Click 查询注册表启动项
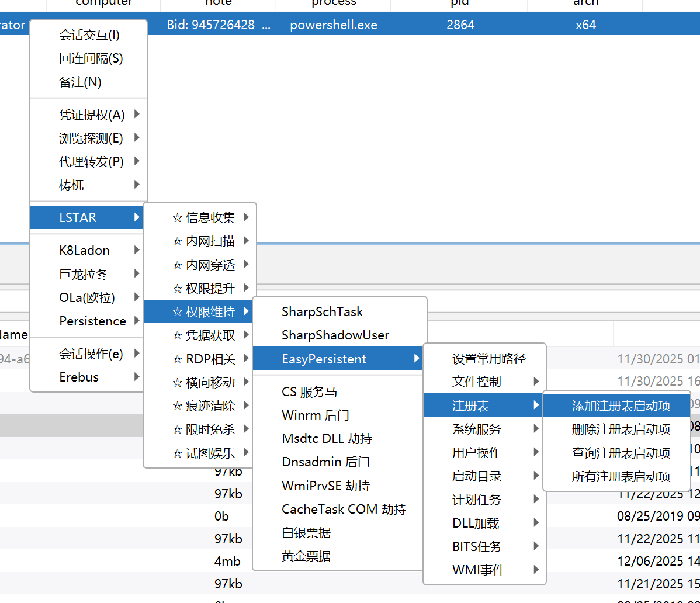 click(x=616, y=453)
